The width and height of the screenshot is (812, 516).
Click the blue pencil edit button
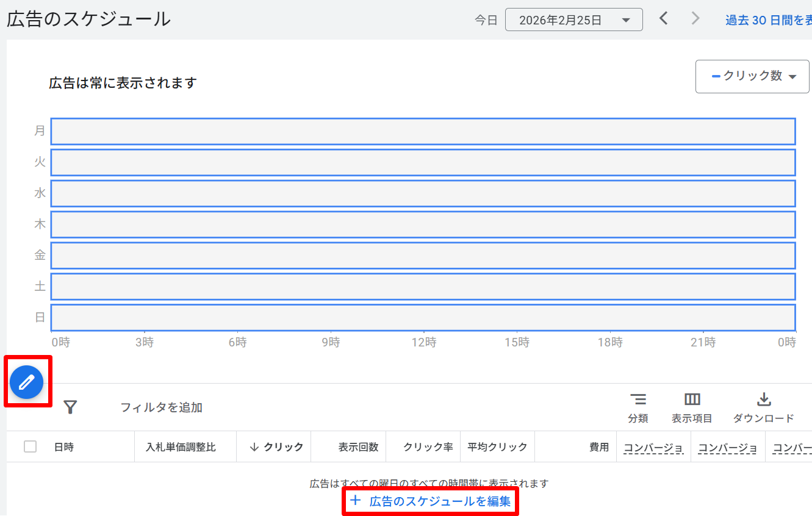click(26, 382)
